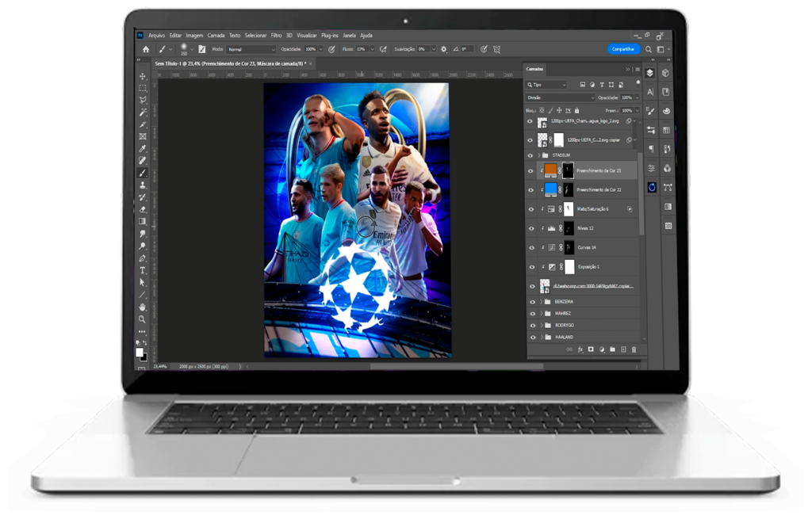The image size is (812, 519).
Task: Expand the MAHREZ layer group
Action: tap(541, 314)
